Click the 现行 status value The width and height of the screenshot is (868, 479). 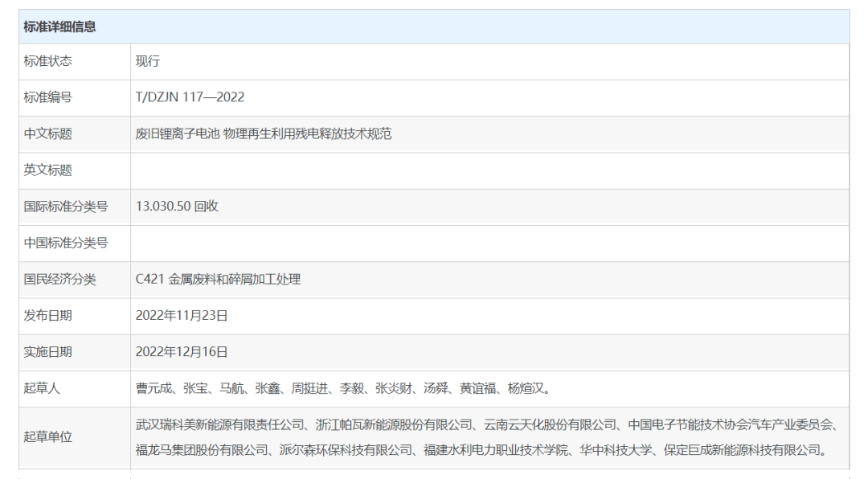tap(148, 61)
